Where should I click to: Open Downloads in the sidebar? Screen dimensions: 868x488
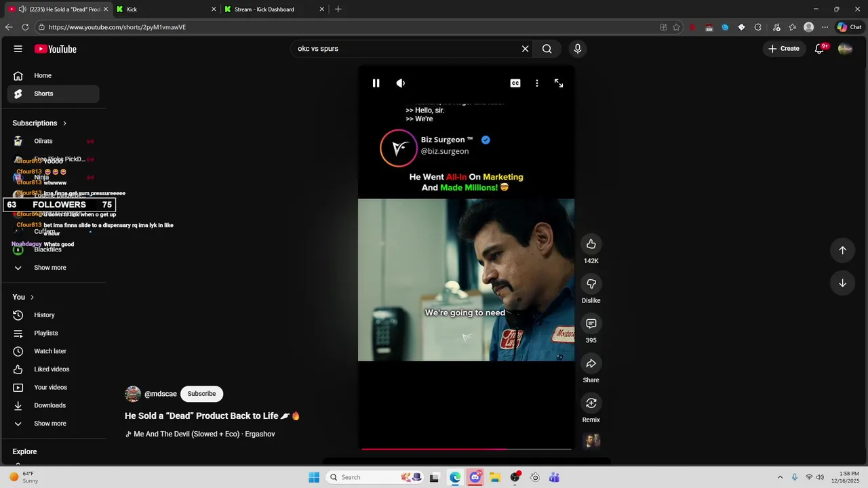[53, 405]
